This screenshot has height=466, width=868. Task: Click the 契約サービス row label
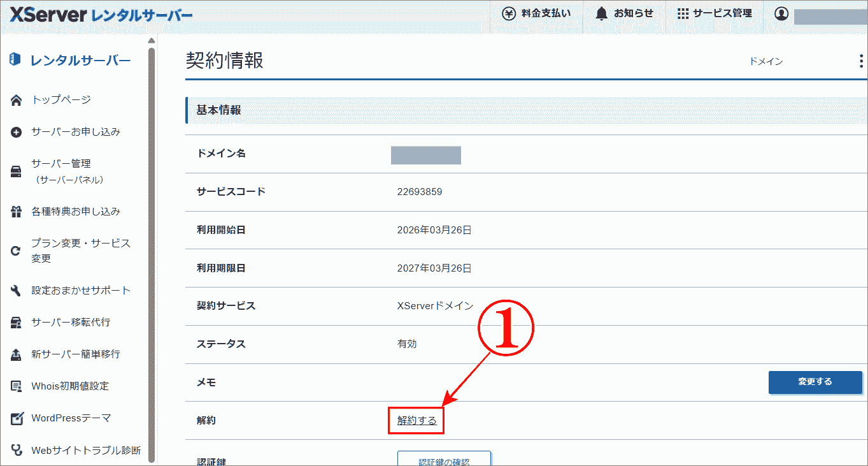[226, 305]
